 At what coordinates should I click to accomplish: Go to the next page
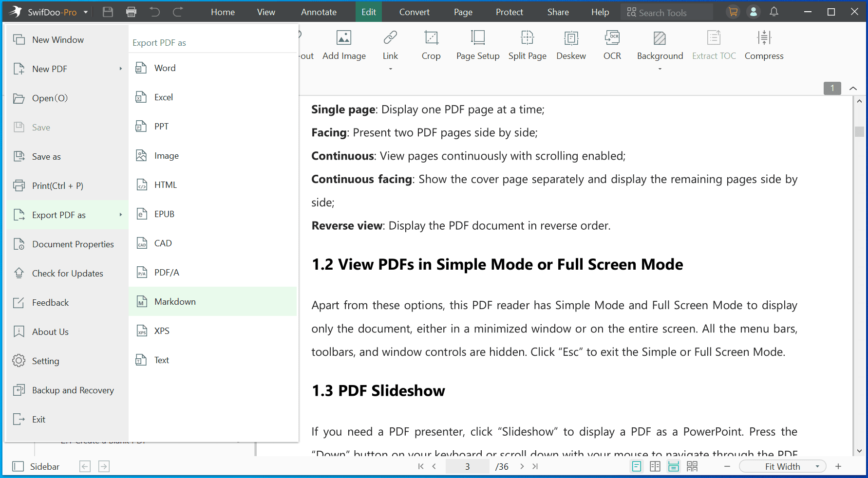tap(522, 466)
